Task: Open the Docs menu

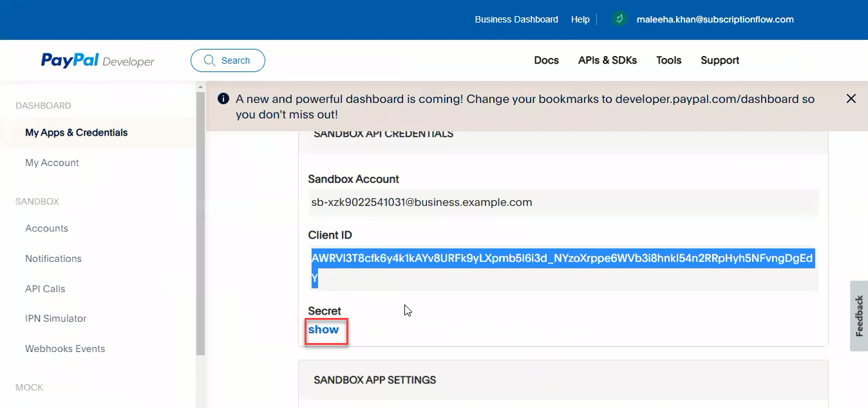Action: pyautogui.click(x=547, y=60)
